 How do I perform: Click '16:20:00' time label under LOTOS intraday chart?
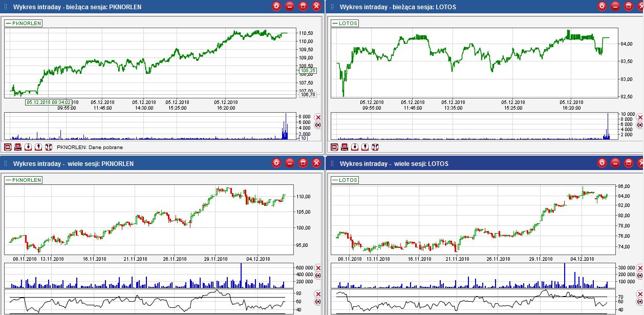tap(571, 108)
